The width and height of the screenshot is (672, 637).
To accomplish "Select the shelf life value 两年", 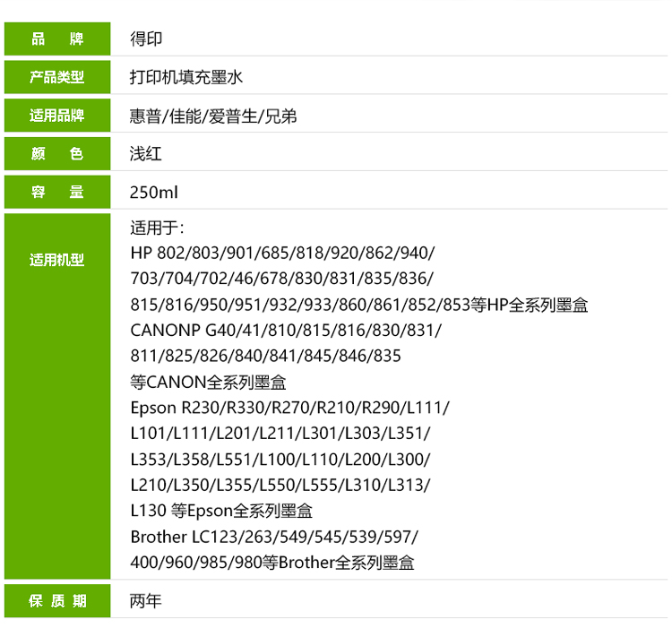I will 146,601.
